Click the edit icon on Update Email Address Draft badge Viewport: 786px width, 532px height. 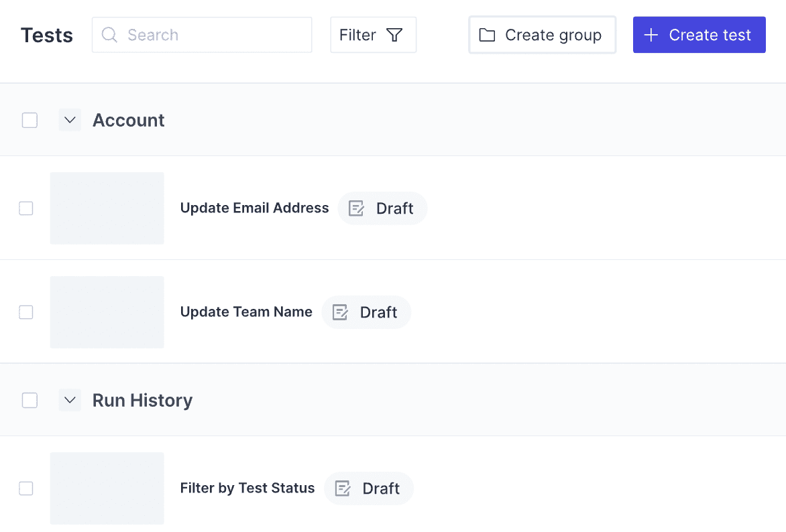pos(356,208)
